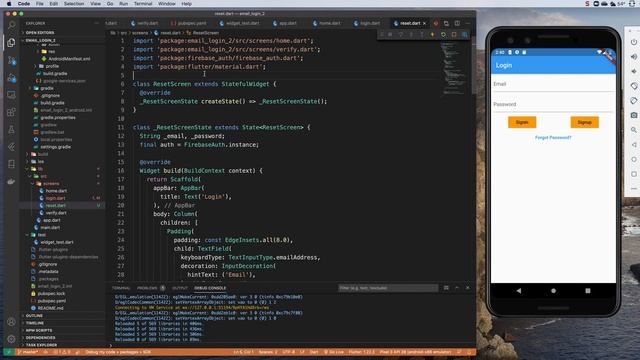
Task: Open the Explorer view in activity bar
Action: pos(11,42)
